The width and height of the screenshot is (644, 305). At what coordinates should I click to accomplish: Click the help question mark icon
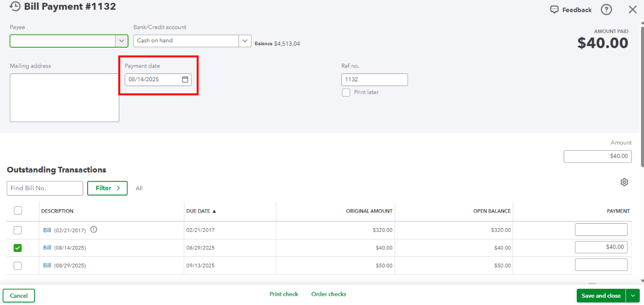point(606,9)
